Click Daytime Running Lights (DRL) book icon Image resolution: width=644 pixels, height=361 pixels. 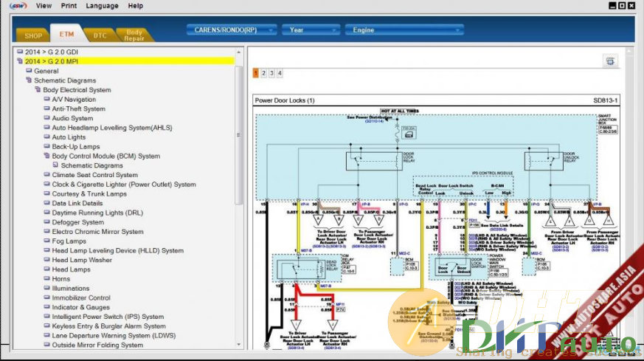(x=46, y=213)
